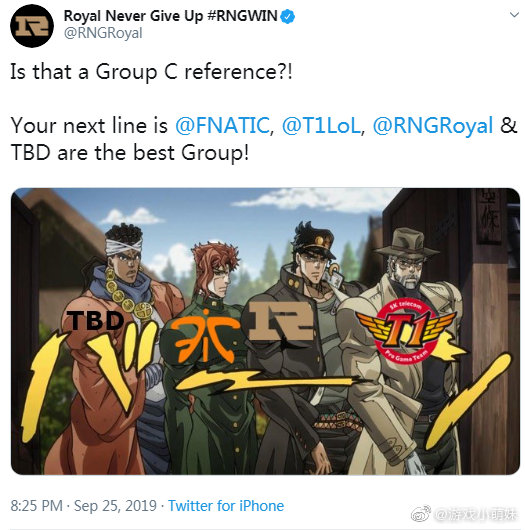
Task: Follow the @RNGRoyal mention in tweet text
Action: pos(433,125)
